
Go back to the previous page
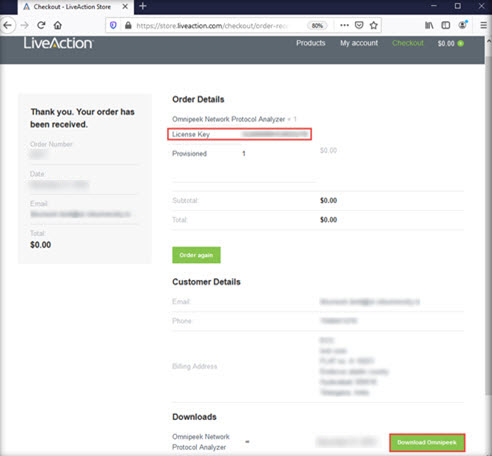pyautogui.click(x=8, y=25)
